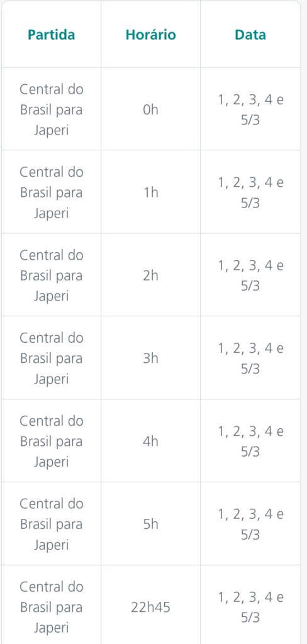Click the date cell in the 0h row
Viewport: 307px width, 644px height.
[x=250, y=109]
